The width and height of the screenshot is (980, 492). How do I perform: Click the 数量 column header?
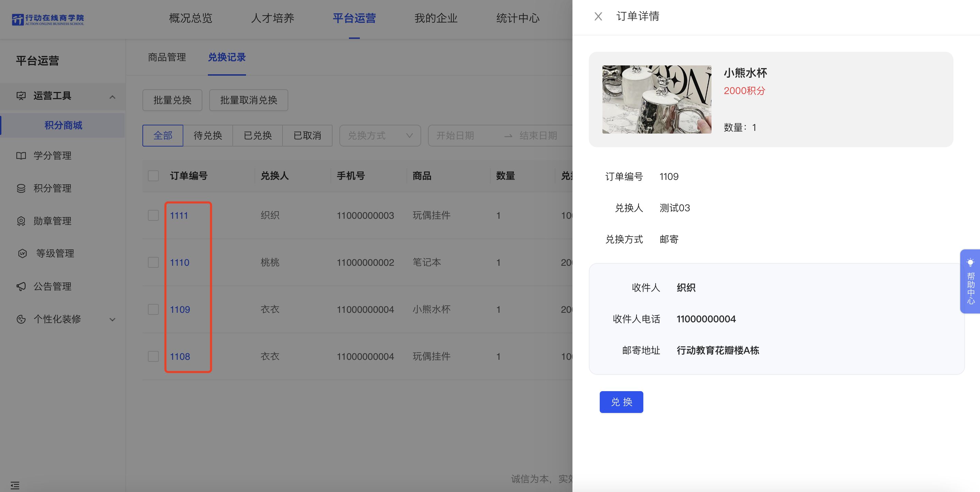pyautogui.click(x=506, y=176)
